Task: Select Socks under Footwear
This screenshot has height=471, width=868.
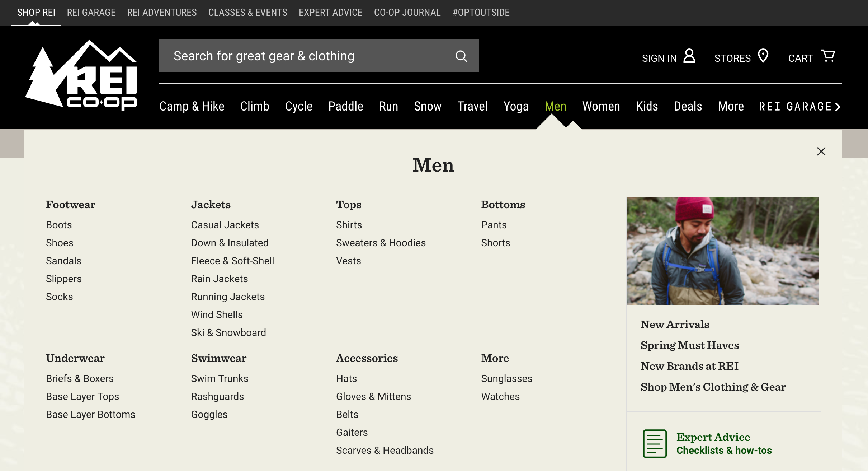Action: pyautogui.click(x=59, y=297)
